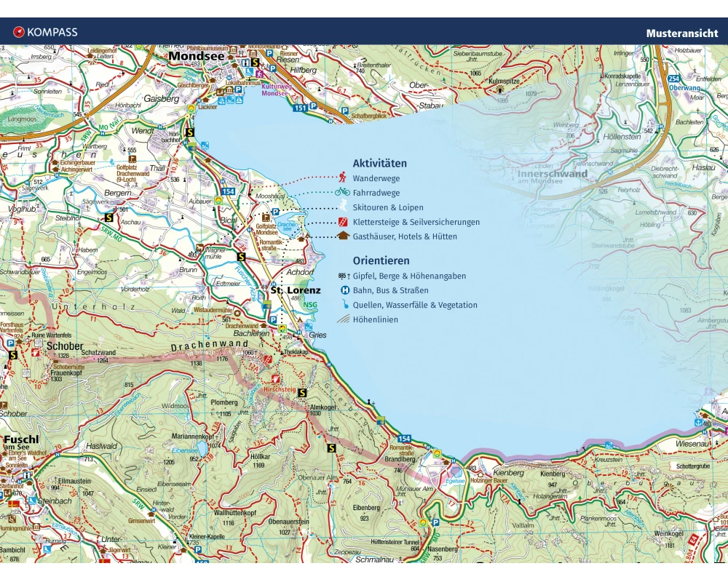
Task: Click the St. Lorenz town label
Action: (x=296, y=290)
